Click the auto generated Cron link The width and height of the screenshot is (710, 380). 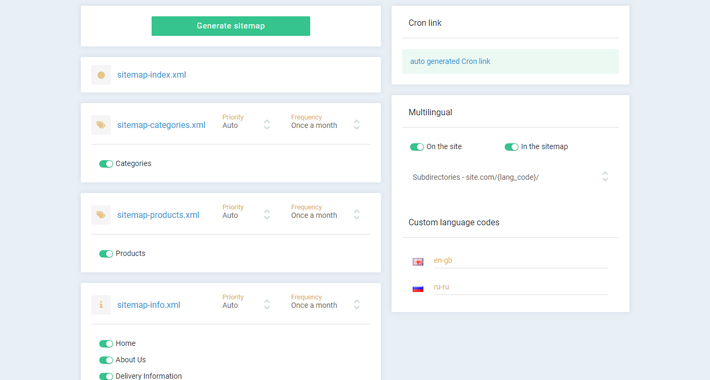pos(450,61)
